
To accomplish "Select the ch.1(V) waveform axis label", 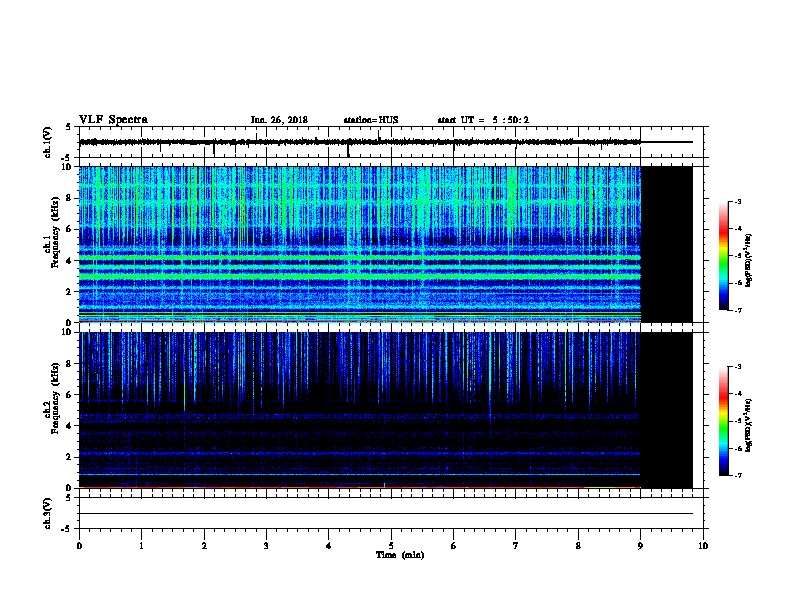I will 47,142.
